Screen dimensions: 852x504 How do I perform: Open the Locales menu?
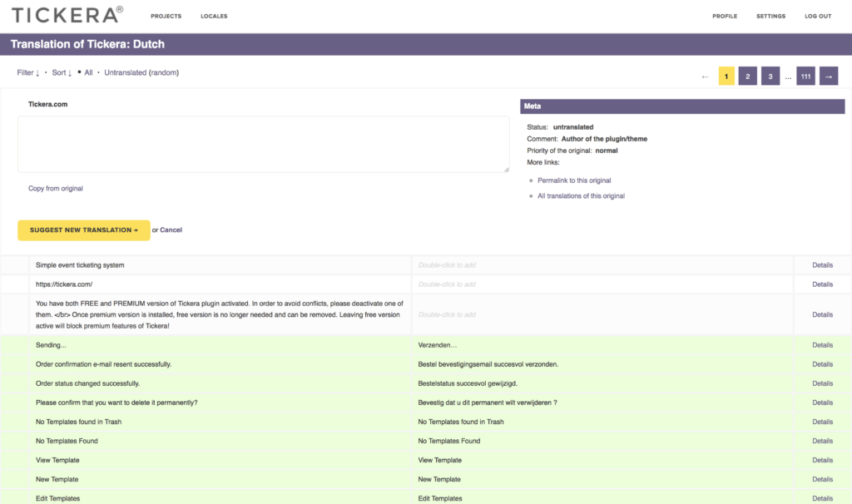(x=214, y=17)
